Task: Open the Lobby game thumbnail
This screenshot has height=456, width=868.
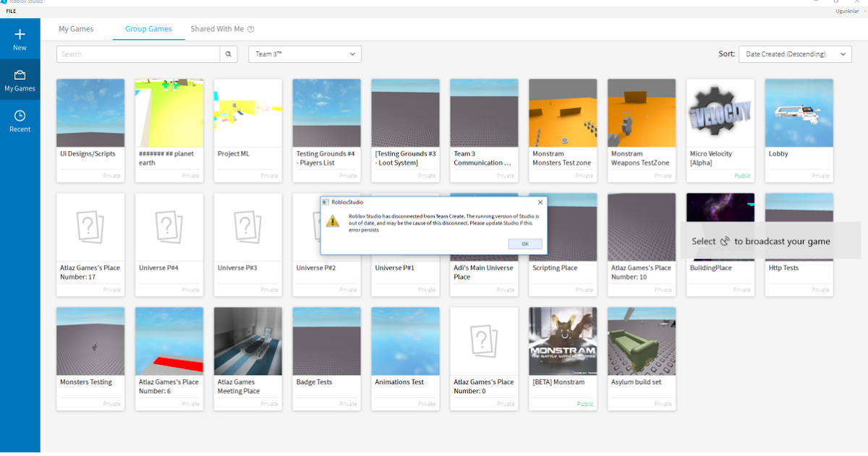Action: click(799, 113)
